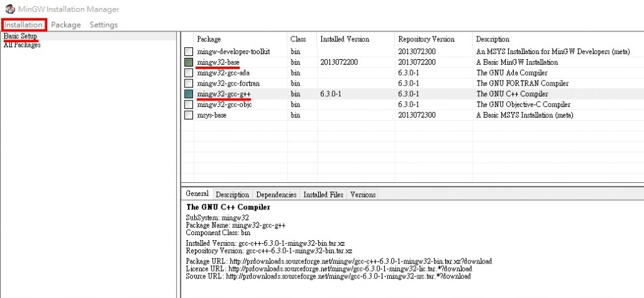Click the MinGW Installation Manager title icon

[x=10, y=9]
